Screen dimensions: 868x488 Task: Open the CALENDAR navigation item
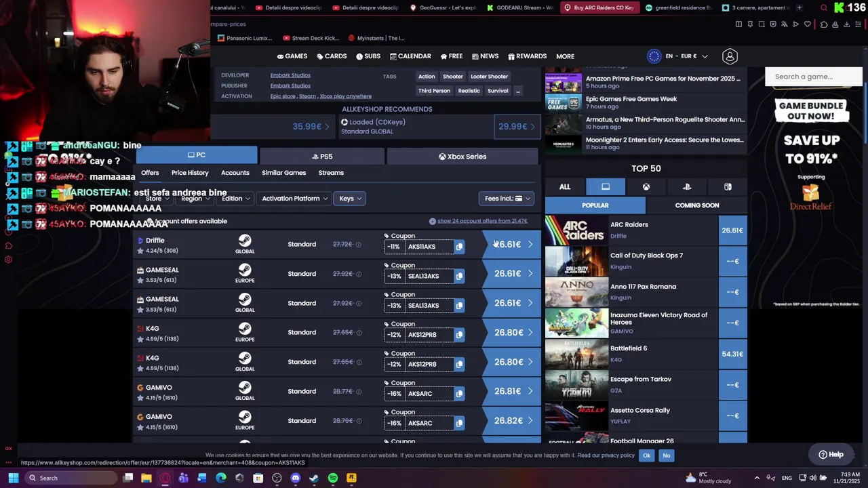tap(410, 56)
